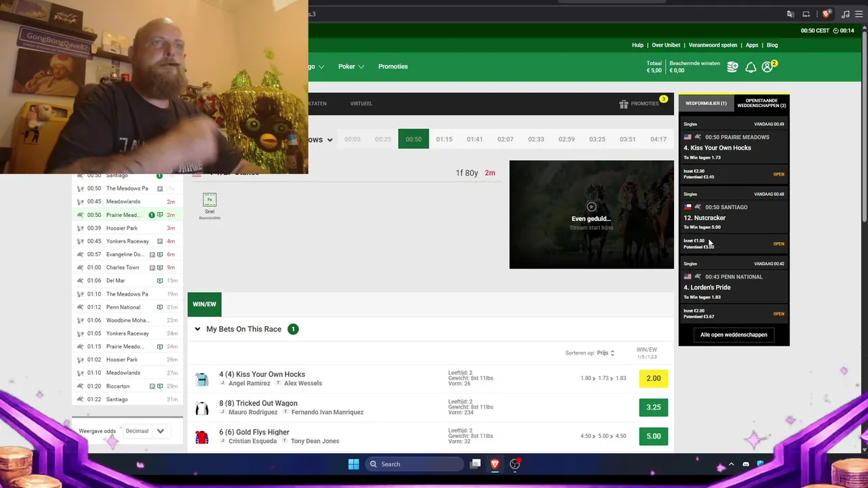Open OBS Studio from the taskbar

pos(515,464)
